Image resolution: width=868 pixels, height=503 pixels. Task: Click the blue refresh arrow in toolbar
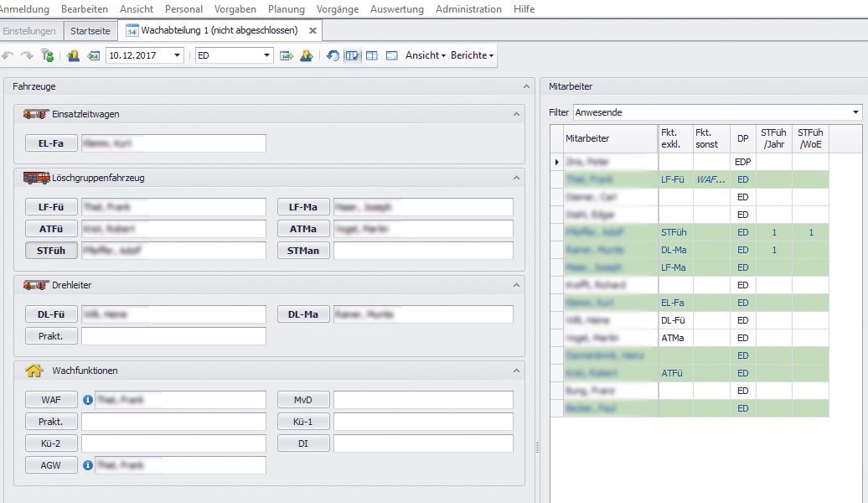pyautogui.click(x=333, y=55)
